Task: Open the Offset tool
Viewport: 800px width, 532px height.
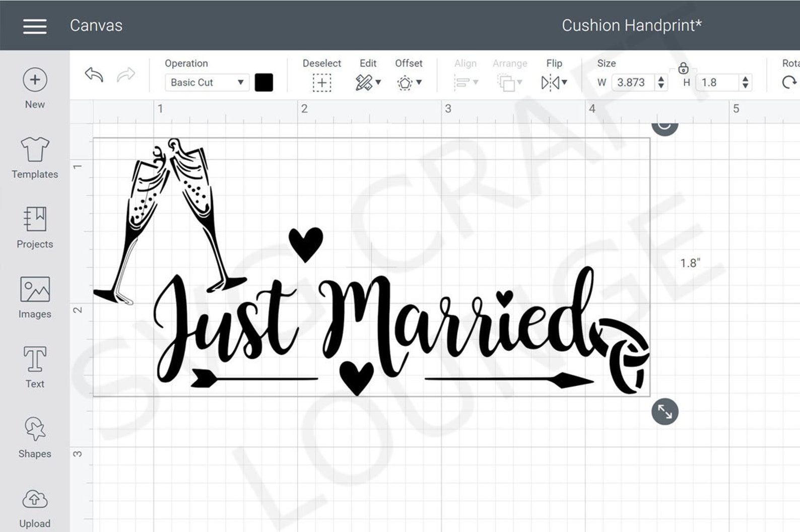Action: pos(409,83)
